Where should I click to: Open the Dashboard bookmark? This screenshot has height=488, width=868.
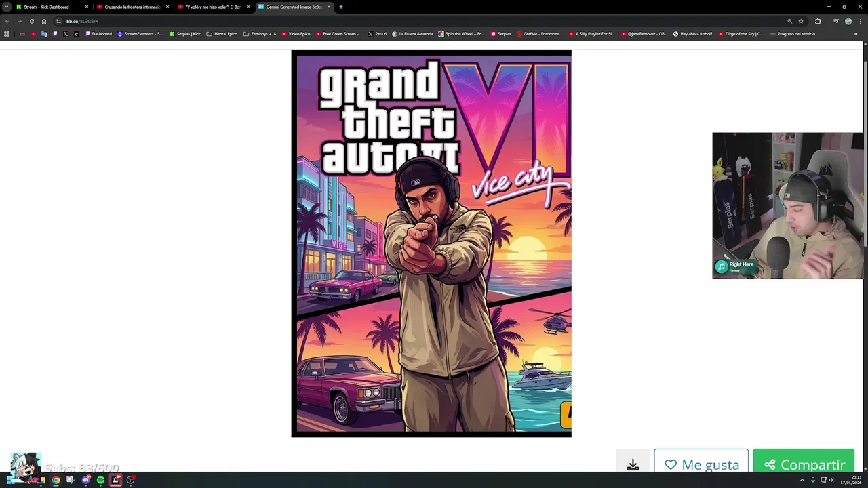[x=98, y=33]
